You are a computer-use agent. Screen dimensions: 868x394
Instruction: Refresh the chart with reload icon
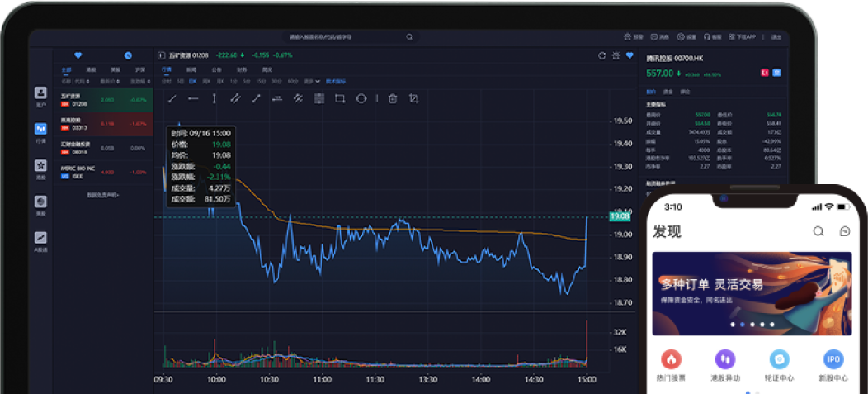coord(602,55)
